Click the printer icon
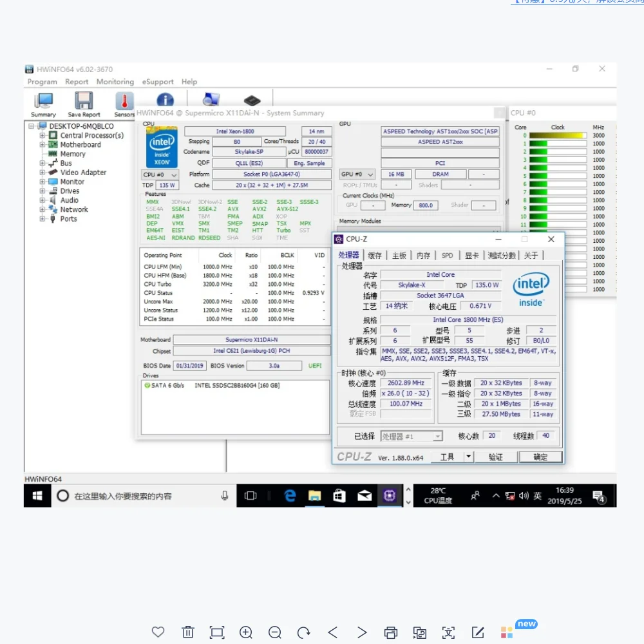This screenshot has width=644, height=644. [x=391, y=632]
